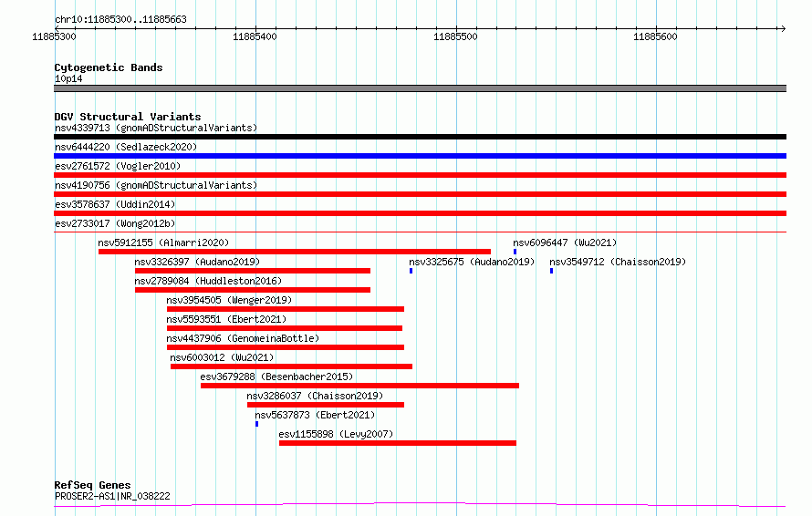The width and height of the screenshot is (812, 516).
Task: Click the nsv3326397 (Audano2019) label
Action: coord(197,262)
